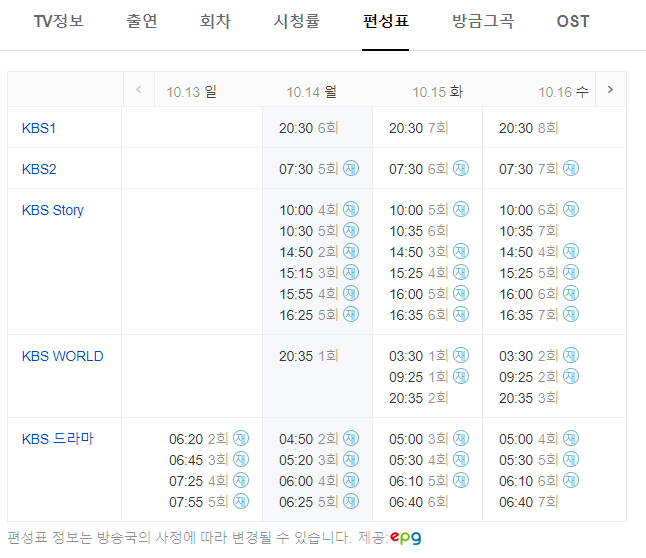646x558 pixels.
Task: Open the KBS 드라마 channel link
Action: click(x=58, y=439)
